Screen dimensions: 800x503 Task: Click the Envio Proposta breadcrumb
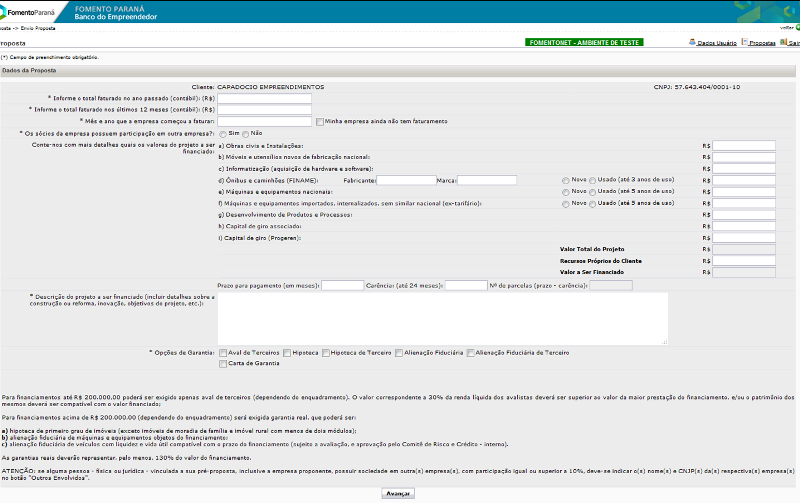pos(38,28)
